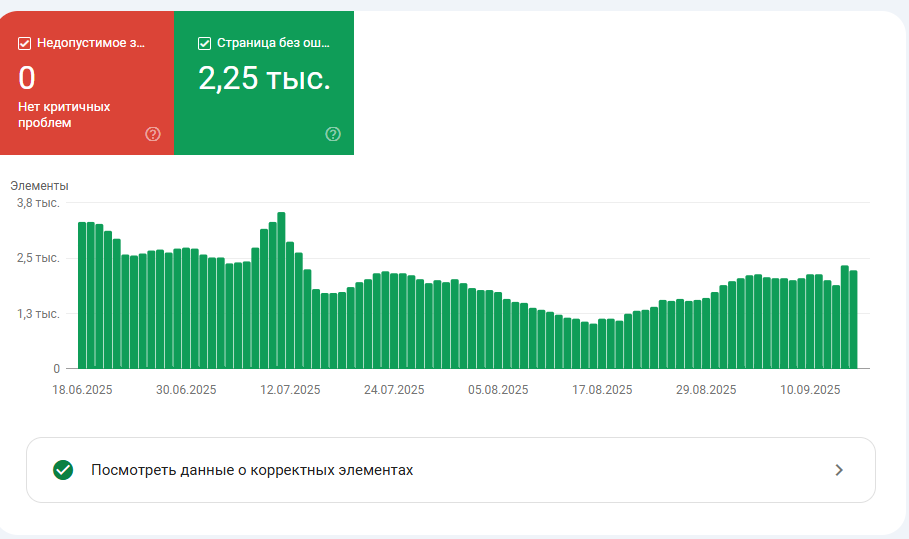
Task: Uncheck the 'Недопустимое з...' checkbox
Action: (24, 43)
